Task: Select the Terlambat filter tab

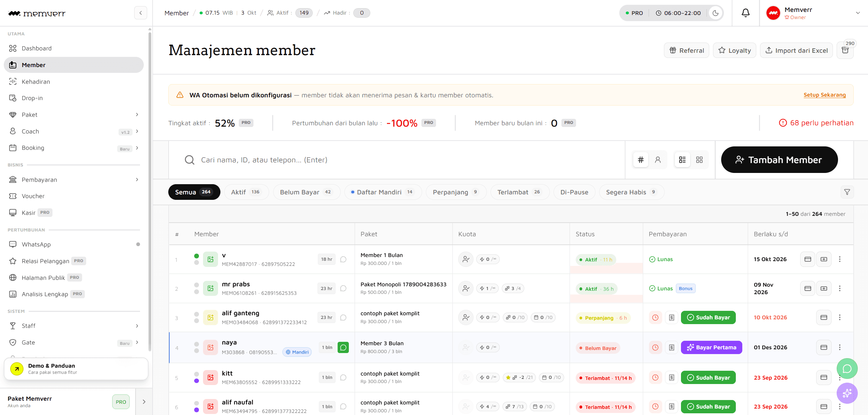Action: point(520,192)
